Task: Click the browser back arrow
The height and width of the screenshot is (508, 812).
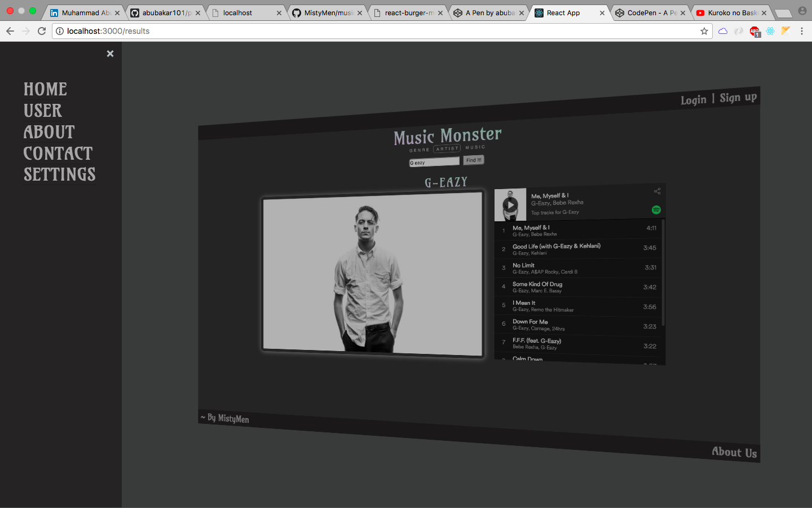Action: [10, 31]
